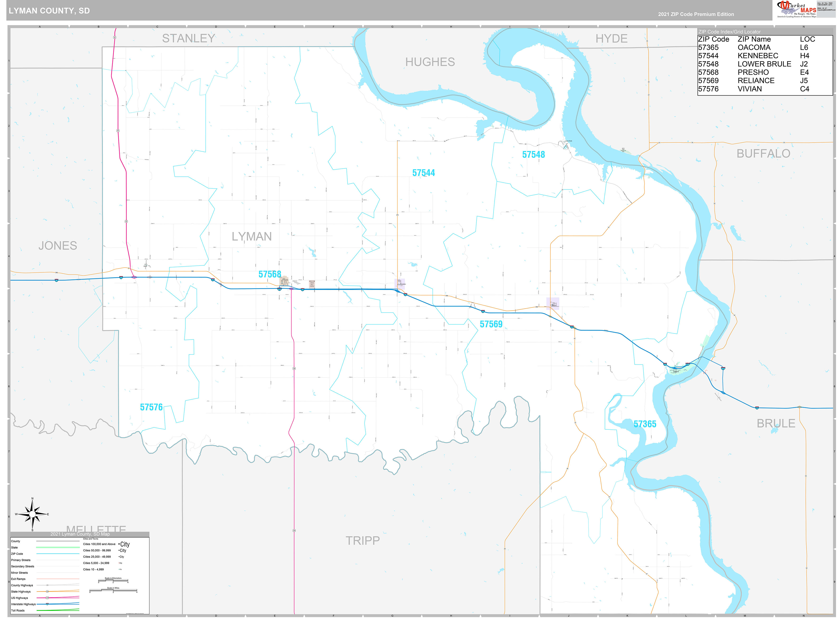Click the Toll Roads green line symbol
The width and height of the screenshot is (840, 618).
click(x=58, y=611)
